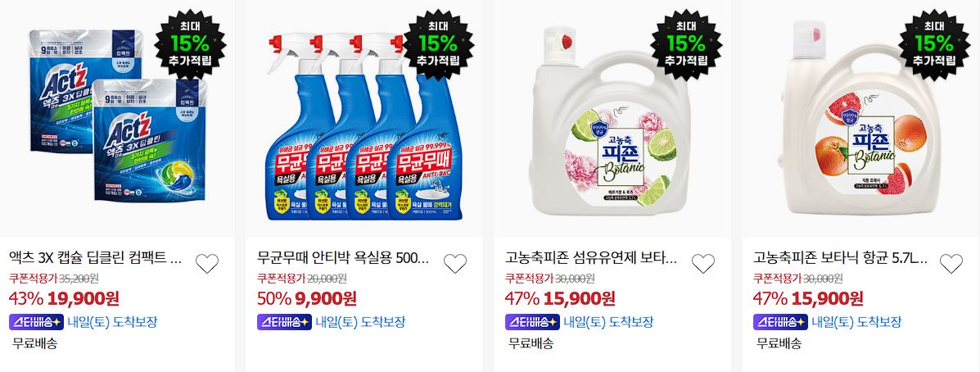
Task: Open the 무균무때 안티박 욕실용 500 title
Action: pos(343,257)
